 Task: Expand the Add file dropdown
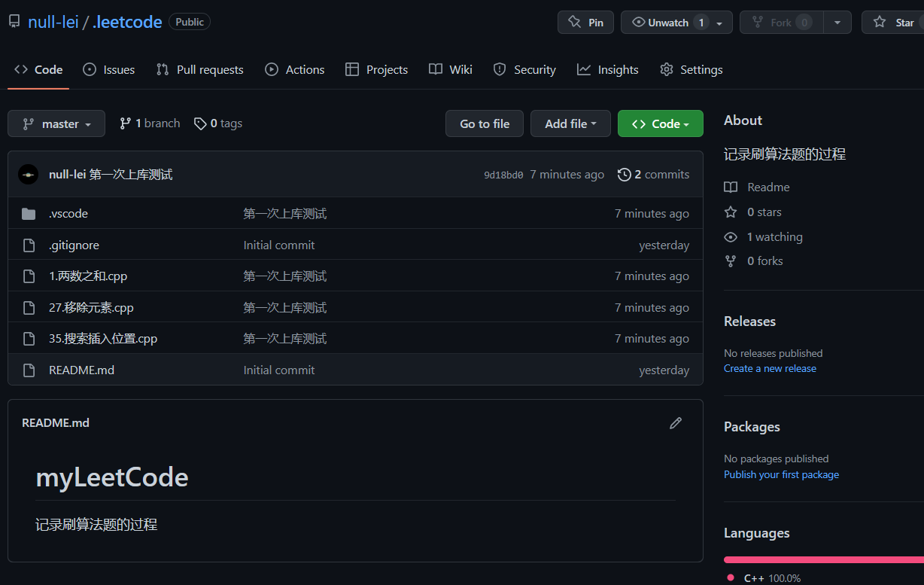(x=570, y=123)
